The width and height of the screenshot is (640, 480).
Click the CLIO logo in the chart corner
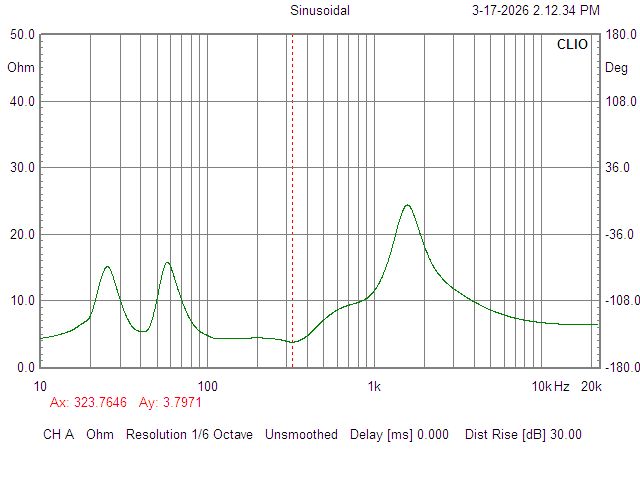tap(575, 45)
